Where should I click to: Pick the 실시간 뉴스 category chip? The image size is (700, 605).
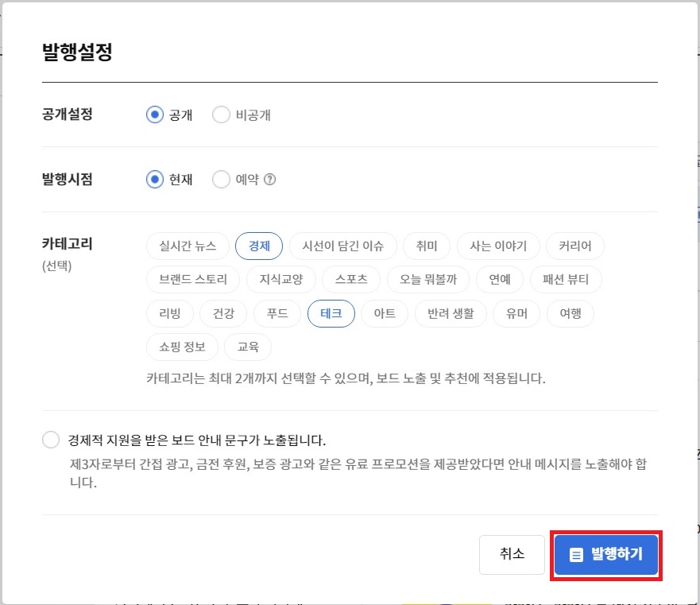pyautogui.click(x=188, y=246)
